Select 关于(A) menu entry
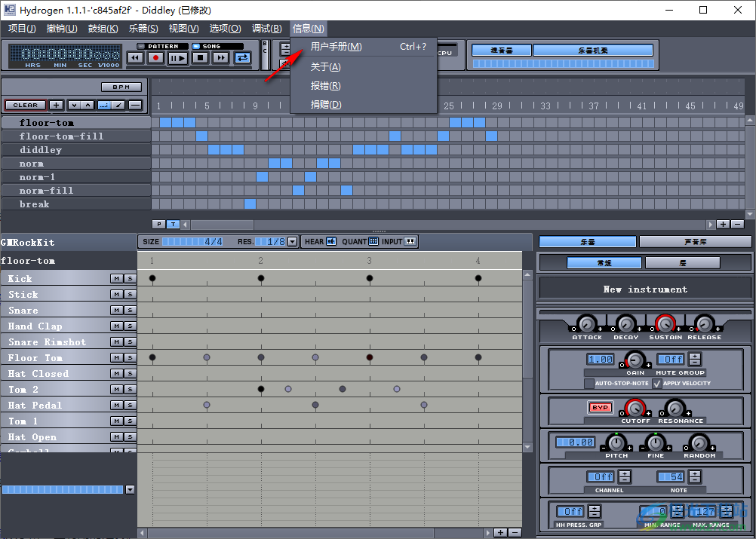This screenshot has height=539, width=756. (x=364, y=66)
